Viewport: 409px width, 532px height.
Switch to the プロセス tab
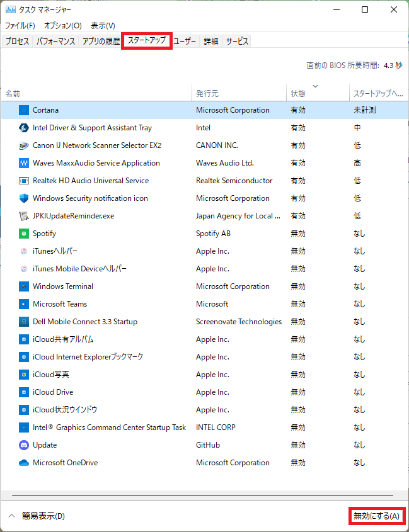point(17,42)
